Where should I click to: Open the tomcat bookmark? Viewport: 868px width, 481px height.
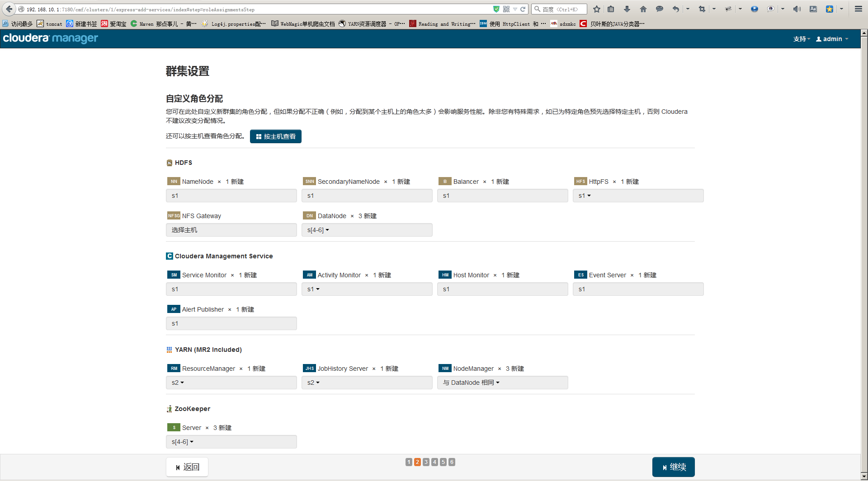coord(50,23)
